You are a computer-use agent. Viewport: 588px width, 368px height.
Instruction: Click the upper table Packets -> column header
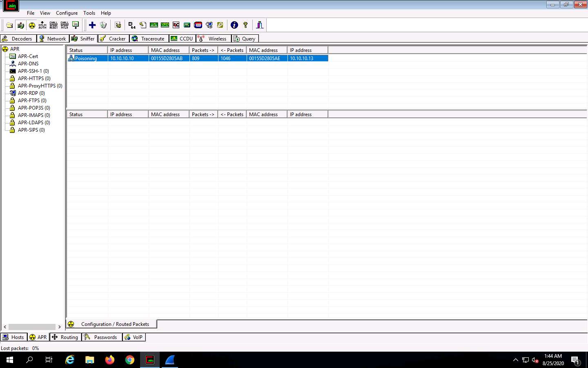pyautogui.click(x=204, y=50)
